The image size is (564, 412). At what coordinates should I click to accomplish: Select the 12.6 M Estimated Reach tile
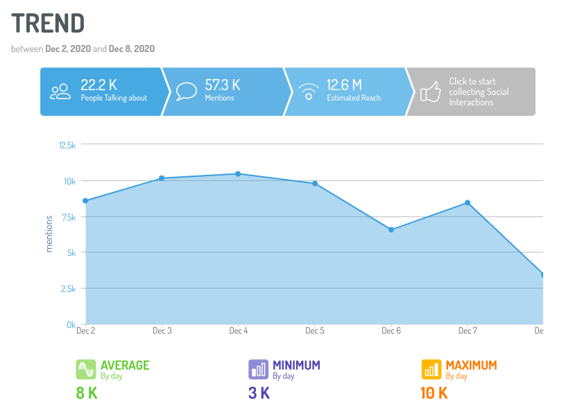pyautogui.click(x=349, y=92)
